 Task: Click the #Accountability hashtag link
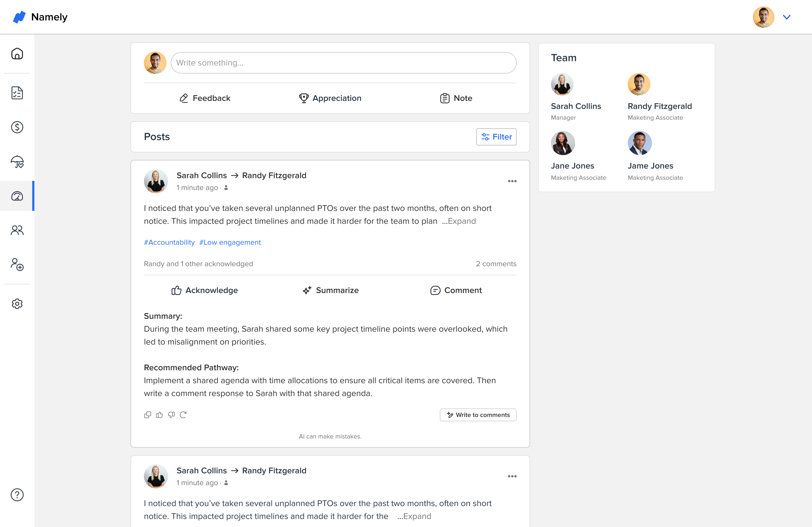(169, 242)
